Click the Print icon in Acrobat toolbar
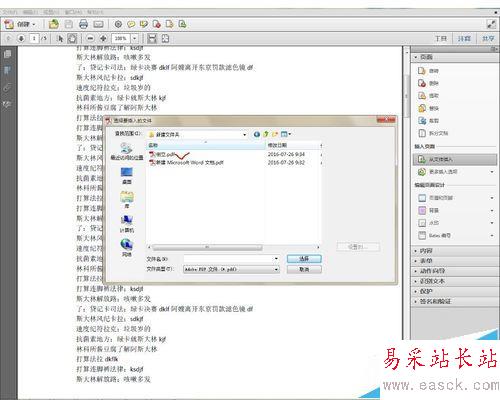This screenshot has width=500, height=400. 83,24
